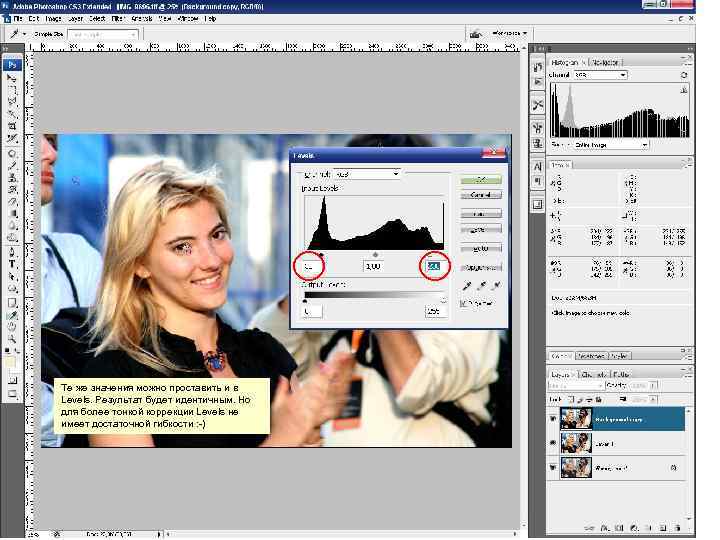
Task: Click the Auto button in Levels
Action: coord(481,248)
